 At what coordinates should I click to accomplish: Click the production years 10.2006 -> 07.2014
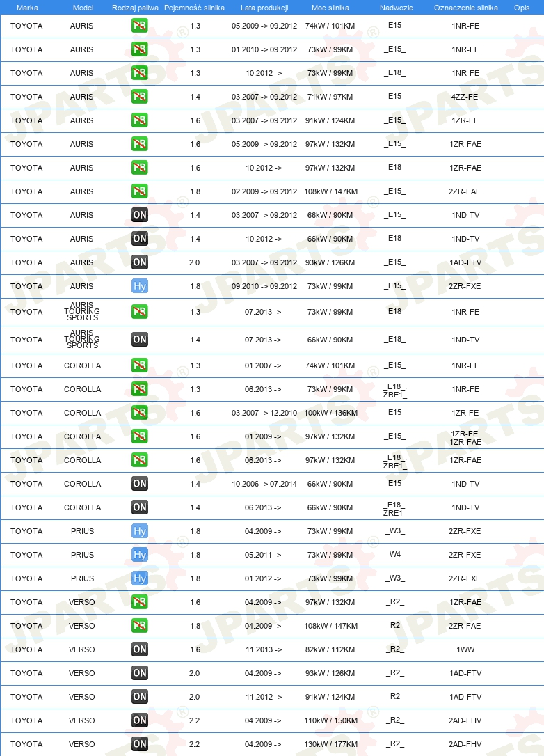(264, 484)
